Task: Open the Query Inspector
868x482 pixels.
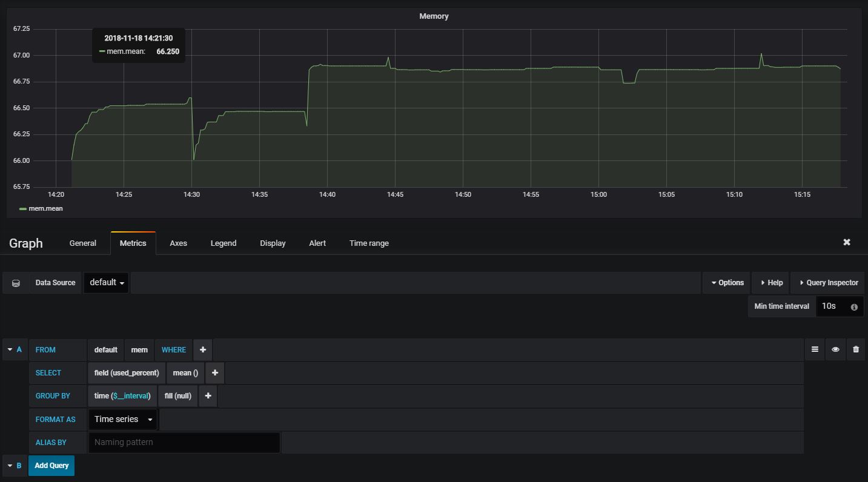Action: (827, 283)
